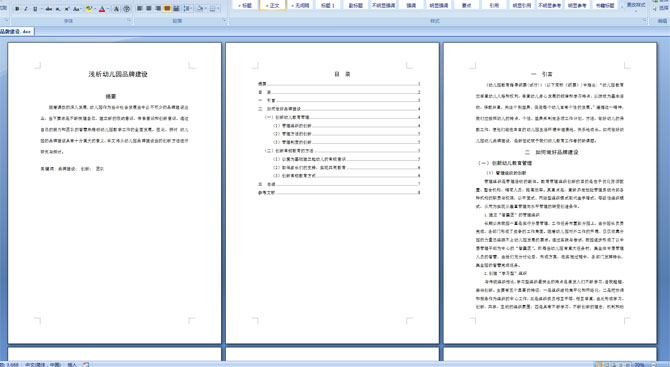Open the change case Aa dropdown
The width and height of the screenshot is (670, 367).
coord(77,9)
